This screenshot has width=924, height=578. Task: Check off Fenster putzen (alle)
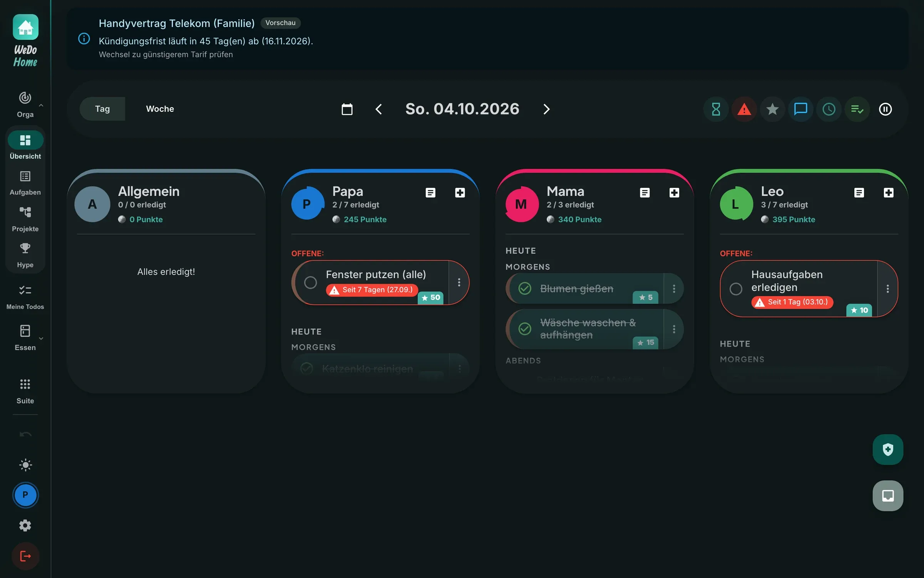(x=310, y=282)
